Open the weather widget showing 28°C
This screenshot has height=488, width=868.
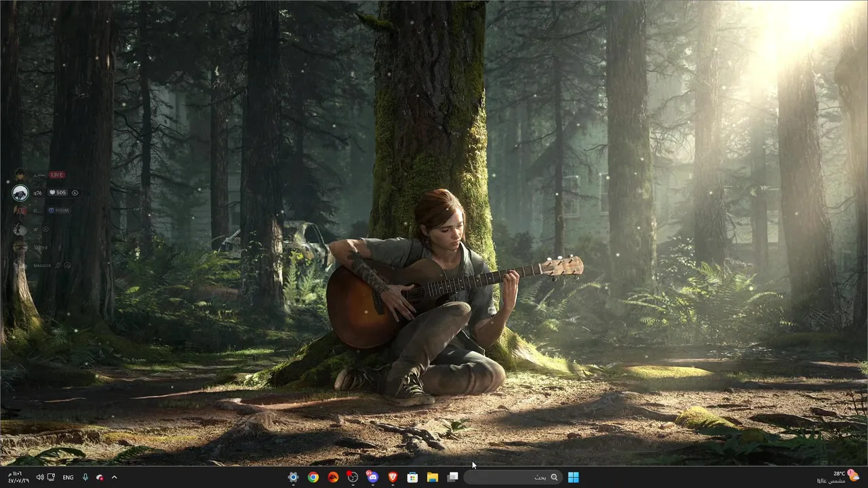point(840,477)
